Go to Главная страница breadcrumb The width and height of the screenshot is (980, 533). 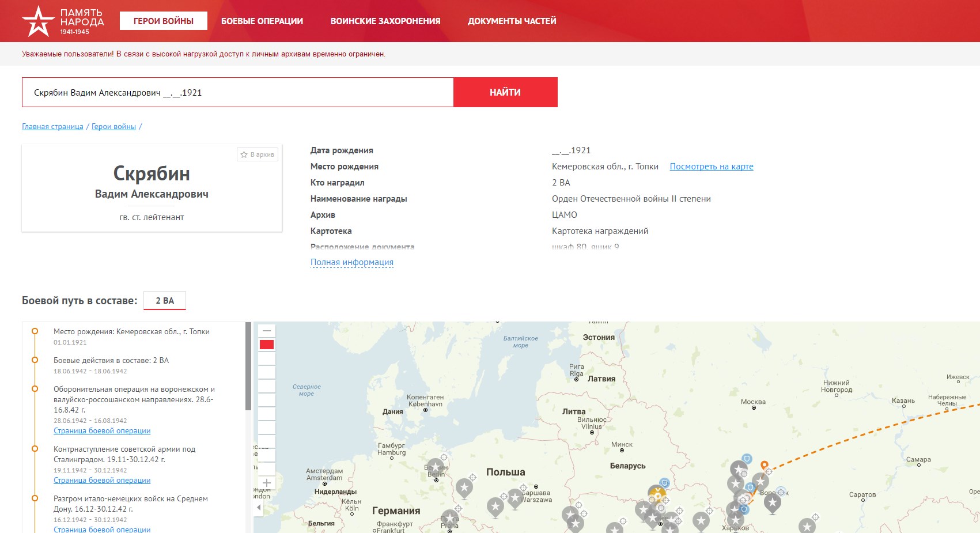point(52,127)
